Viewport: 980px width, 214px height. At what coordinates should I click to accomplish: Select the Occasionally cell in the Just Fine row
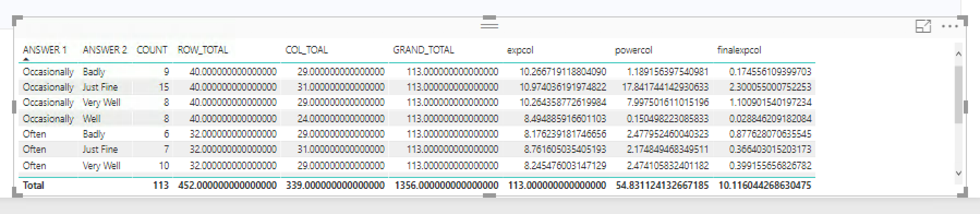[48, 87]
